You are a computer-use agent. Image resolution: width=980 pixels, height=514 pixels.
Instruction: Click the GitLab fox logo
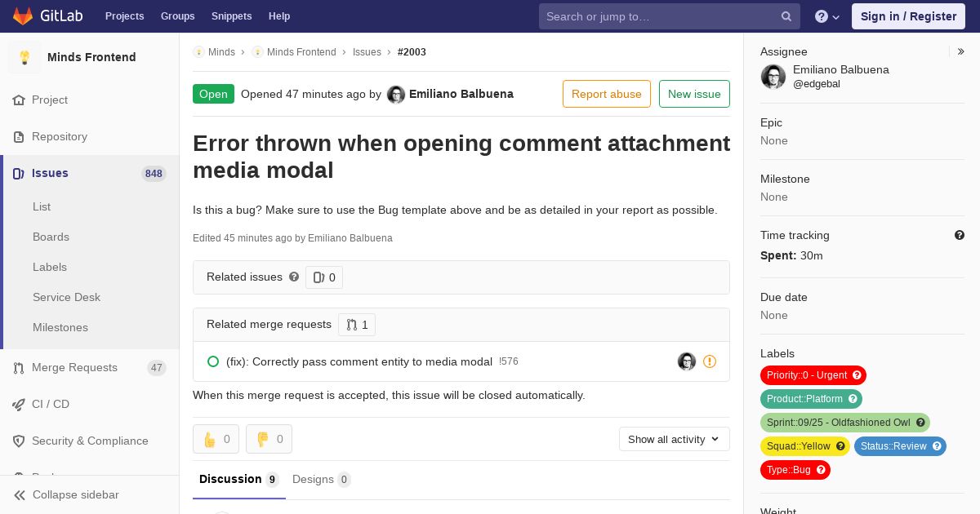pos(23,16)
